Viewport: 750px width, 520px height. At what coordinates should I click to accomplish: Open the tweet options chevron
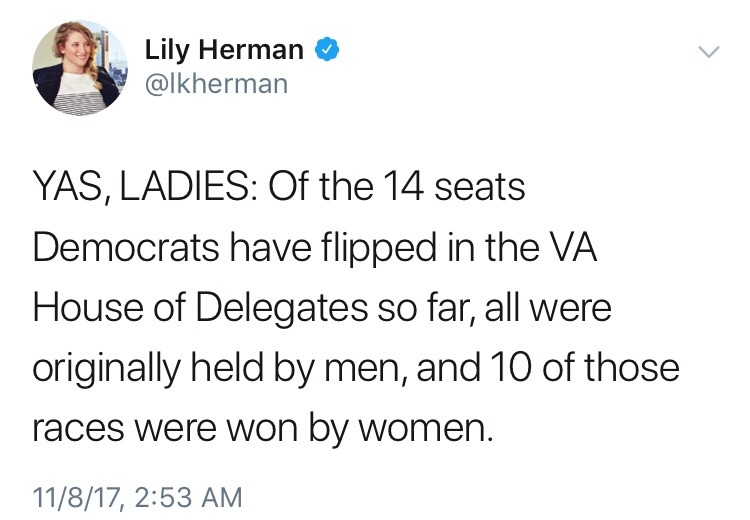pos(708,51)
